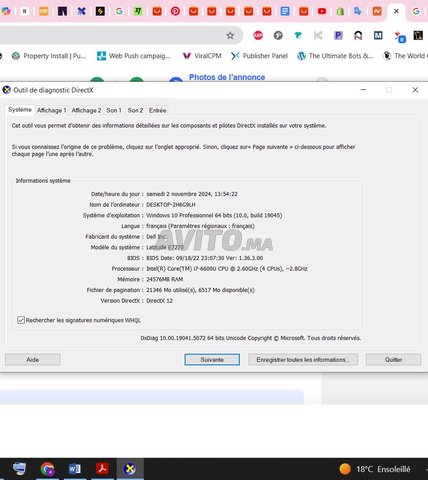Image resolution: width=428 pixels, height=480 pixels.
Task: Open the Son 2 tab
Action: (x=135, y=110)
